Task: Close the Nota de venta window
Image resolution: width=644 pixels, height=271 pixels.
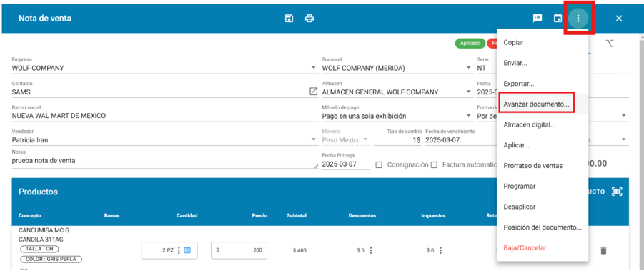Action: coord(619,18)
